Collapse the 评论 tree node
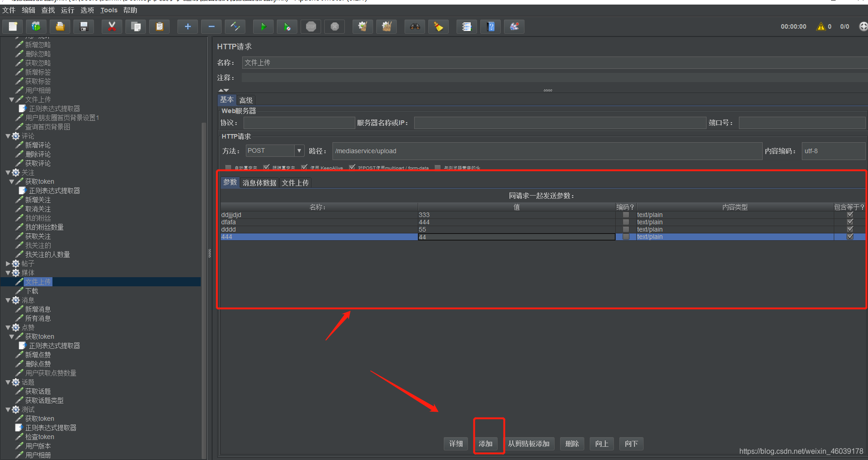Viewport: 868px width, 460px height. tap(8, 136)
